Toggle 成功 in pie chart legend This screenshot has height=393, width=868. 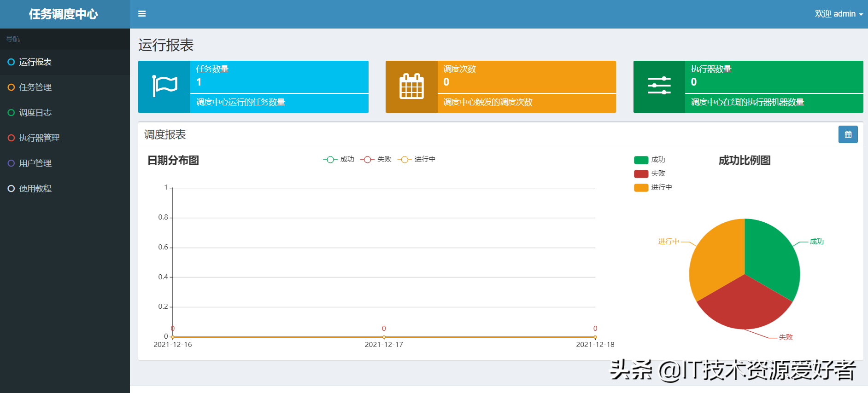[650, 160]
